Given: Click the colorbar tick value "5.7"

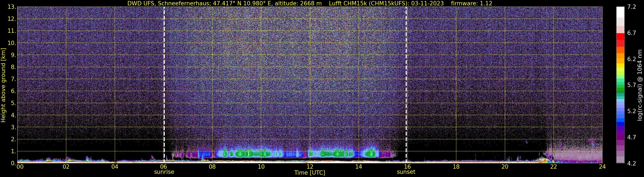Looking at the screenshot, I should (x=631, y=85).
